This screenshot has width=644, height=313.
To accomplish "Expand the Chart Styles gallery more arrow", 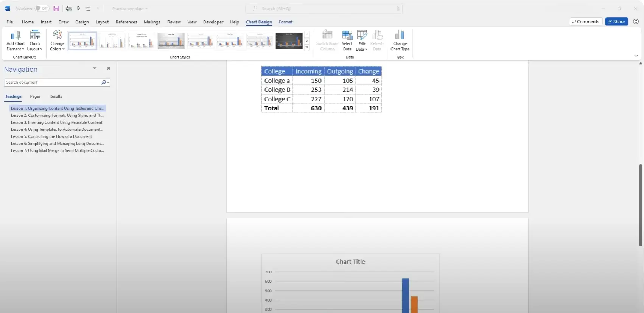I will pos(307,48).
